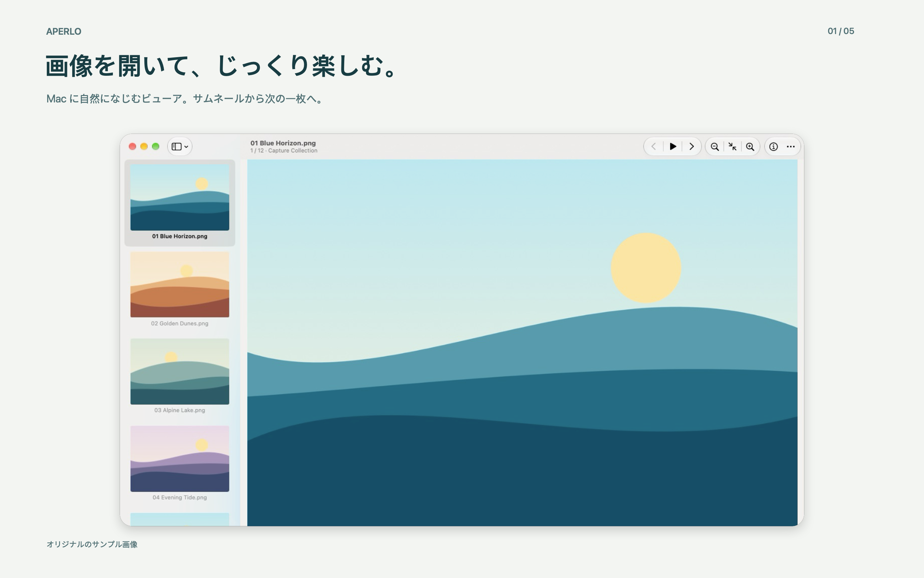Image resolution: width=924 pixels, height=578 pixels.
Task: Go to previous image arrow
Action: click(653, 146)
